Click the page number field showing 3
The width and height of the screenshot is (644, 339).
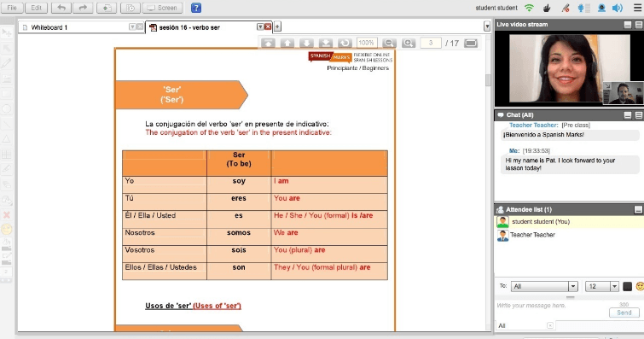click(431, 43)
